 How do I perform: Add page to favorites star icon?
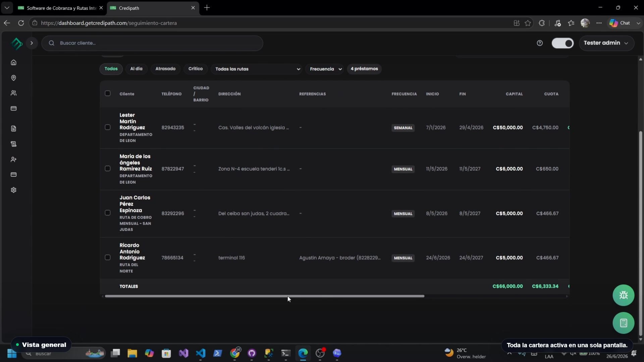pos(528,23)
